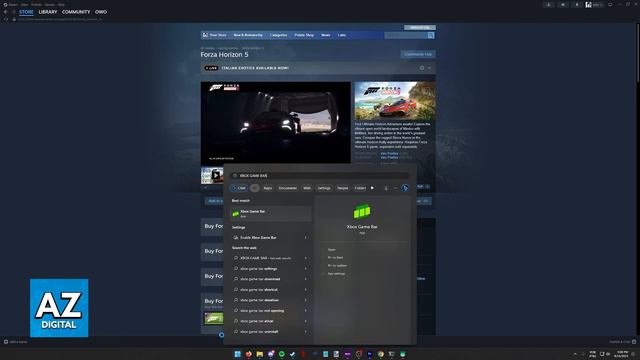The image size is (640, 360).
Task: Open settings gear on the Live broadcast banner
Action: pos(422,68)
